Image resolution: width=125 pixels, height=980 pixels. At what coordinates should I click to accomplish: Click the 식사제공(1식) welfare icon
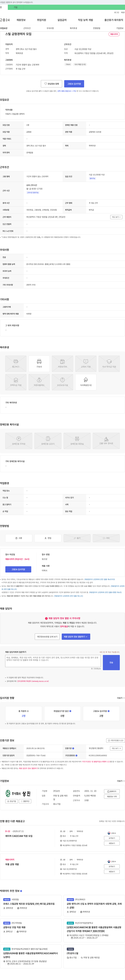86,382
